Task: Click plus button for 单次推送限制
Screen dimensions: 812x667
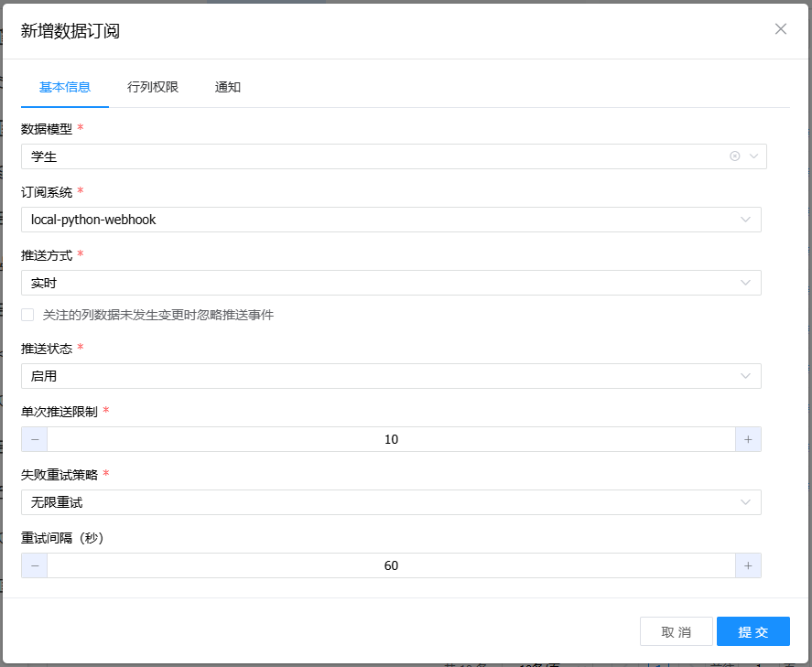Action: point(748,439)
